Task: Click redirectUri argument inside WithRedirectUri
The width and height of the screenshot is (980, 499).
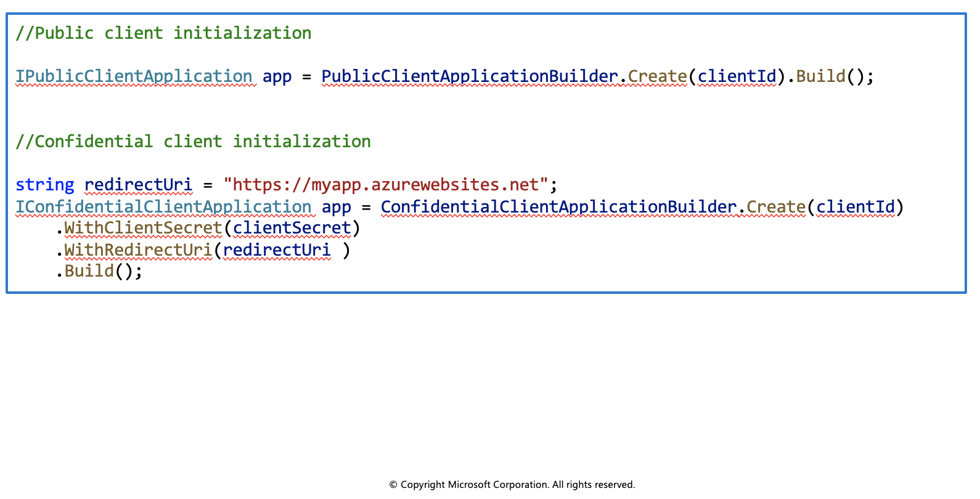Action: [x=277, y=250]
